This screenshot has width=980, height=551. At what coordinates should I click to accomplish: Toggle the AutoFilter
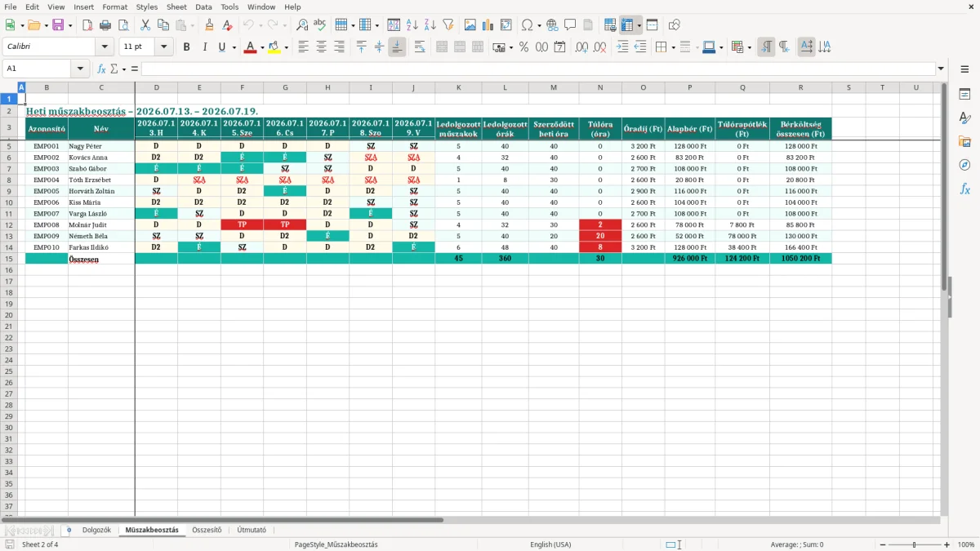point(448,25)
